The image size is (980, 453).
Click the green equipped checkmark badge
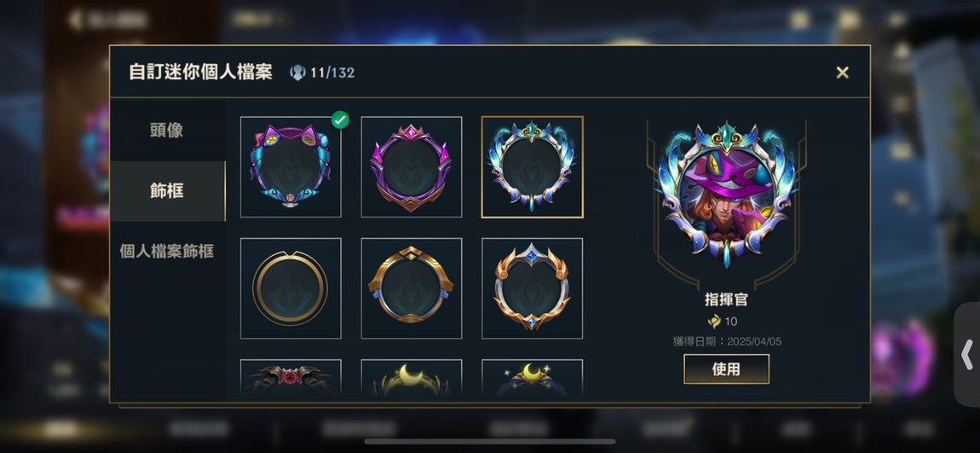(x=340, y=119)
